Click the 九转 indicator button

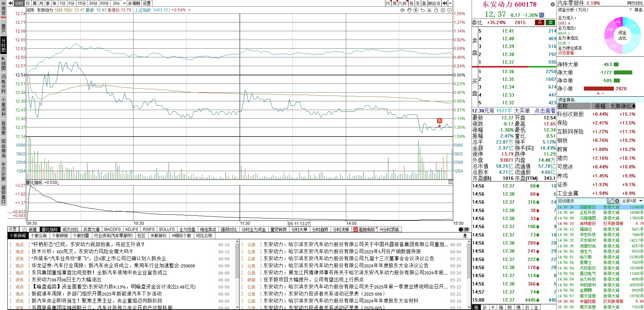click(x=402, y=3)
